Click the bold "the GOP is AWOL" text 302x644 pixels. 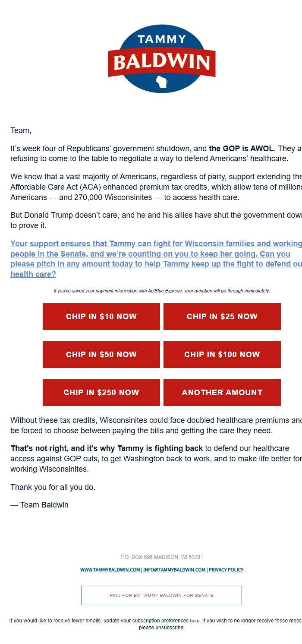pyautogui.click(x=241, y=149)
